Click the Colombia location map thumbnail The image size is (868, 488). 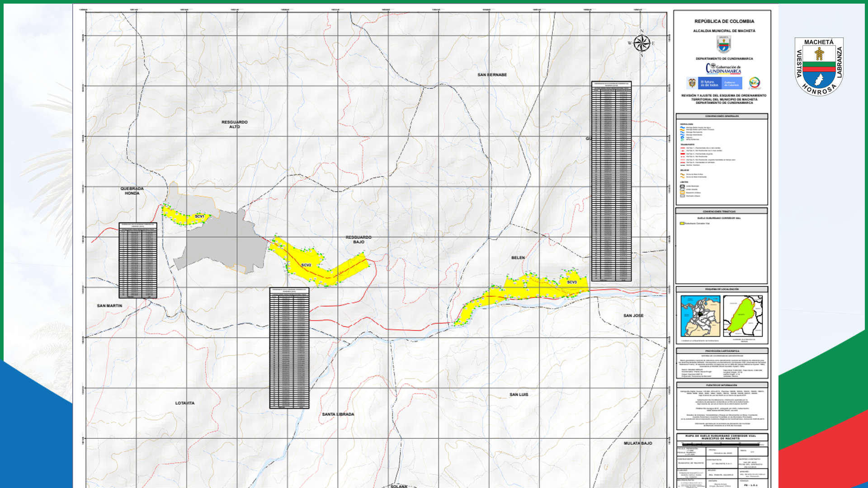click(700, 316)
